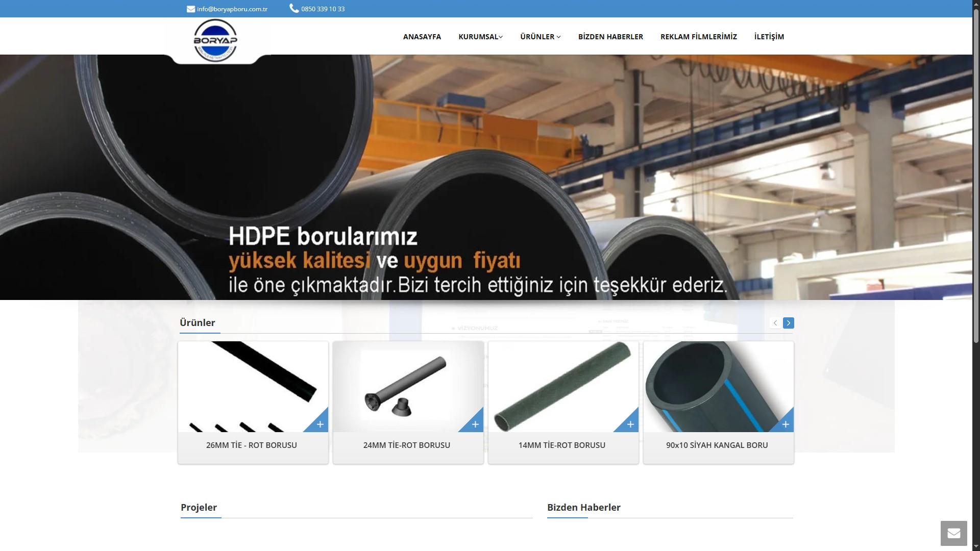The image size is (980, 551).
Task: Click the HDPE borularımız hero banner
Action: click(x=486, y=177)
